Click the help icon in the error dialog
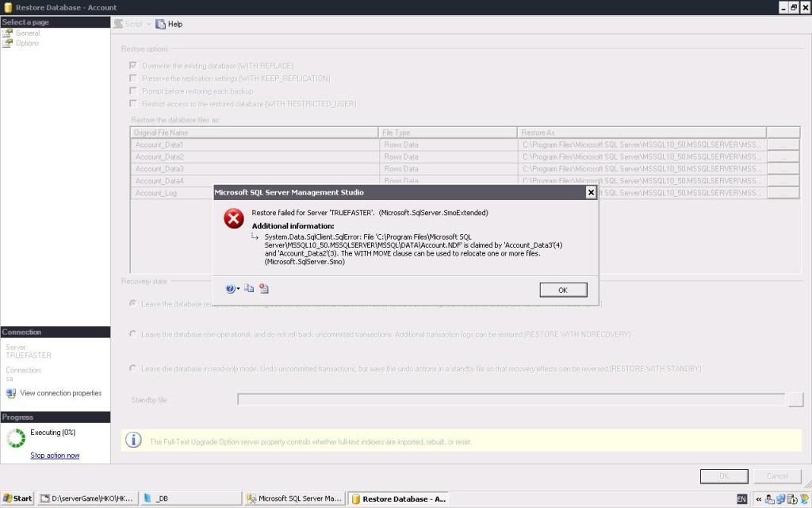 coord(230,289)
